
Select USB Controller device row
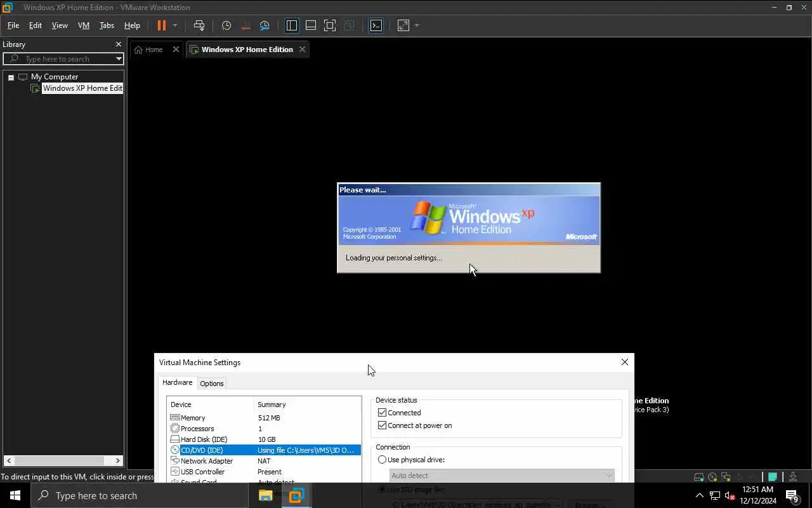click(264, 472)
